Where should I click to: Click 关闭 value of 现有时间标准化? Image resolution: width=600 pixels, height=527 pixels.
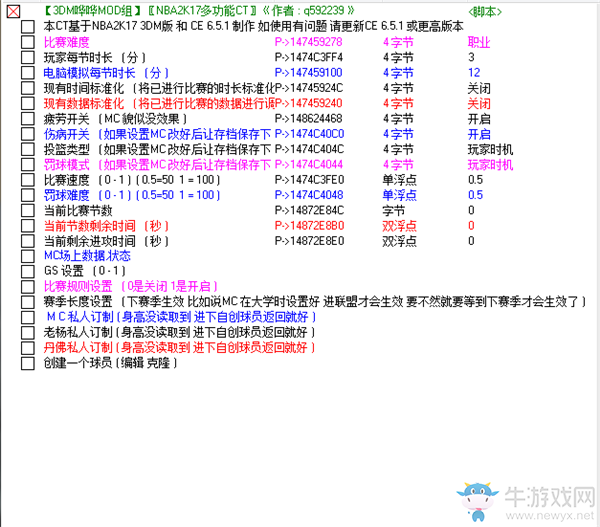[479, 88]
